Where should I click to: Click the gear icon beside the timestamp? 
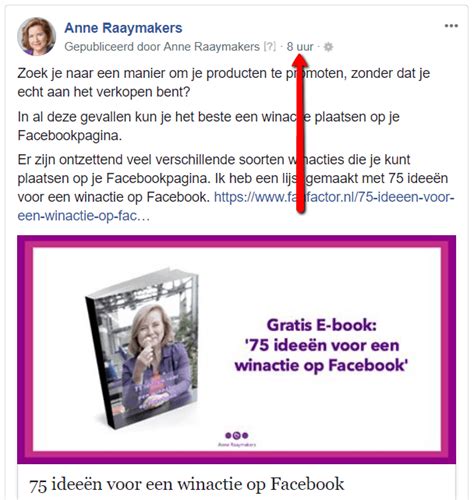[x=328, y=47]
